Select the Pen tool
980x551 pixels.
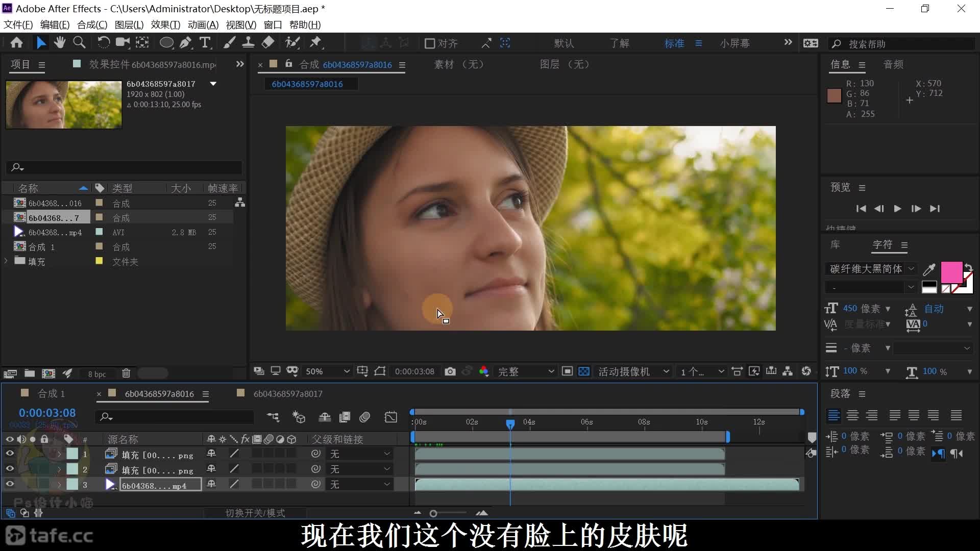coord(186,43)
